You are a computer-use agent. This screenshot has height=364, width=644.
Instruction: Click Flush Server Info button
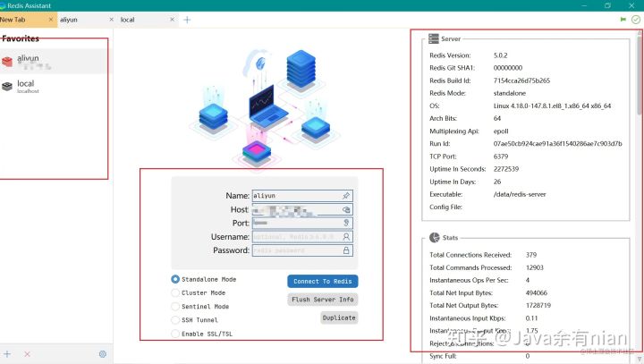coord(322,300)
